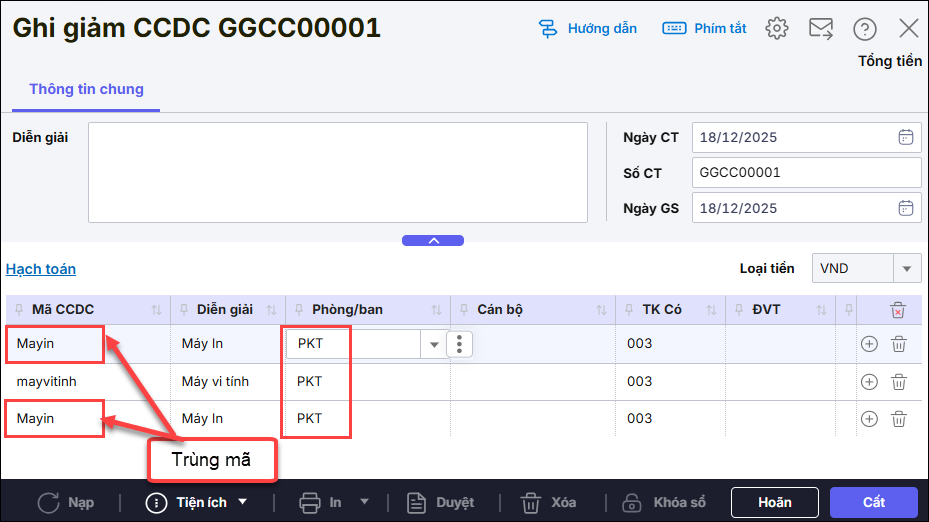Viewport: 929px width, 522px height.
Task: Click the Duyệt browse button
Action: [x=441, y=503]
